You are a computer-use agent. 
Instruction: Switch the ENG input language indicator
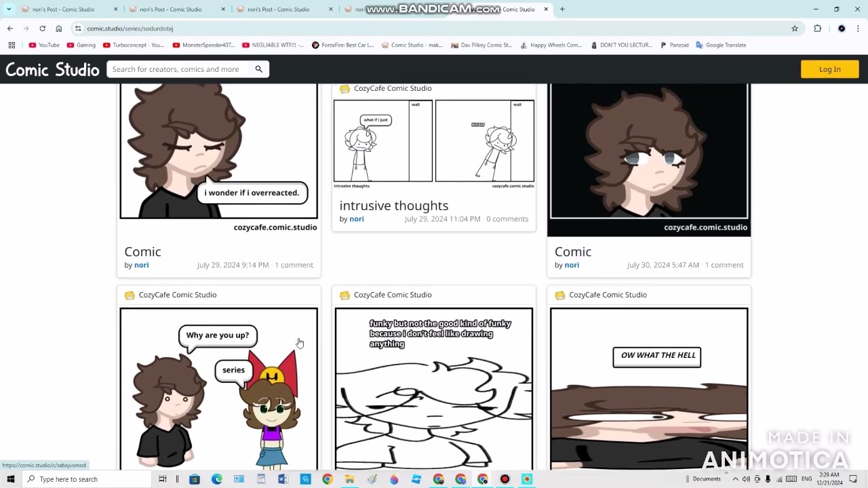[807, 479]
